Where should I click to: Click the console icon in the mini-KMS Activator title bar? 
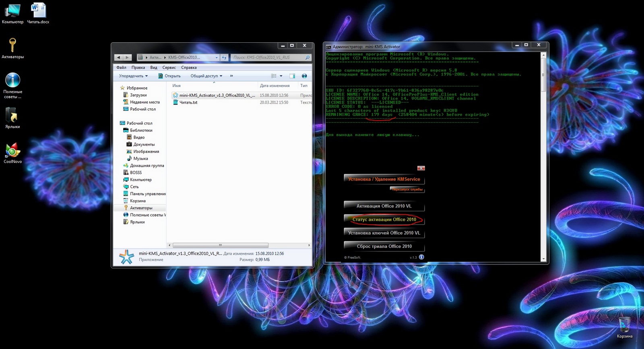tap(328, 47)
